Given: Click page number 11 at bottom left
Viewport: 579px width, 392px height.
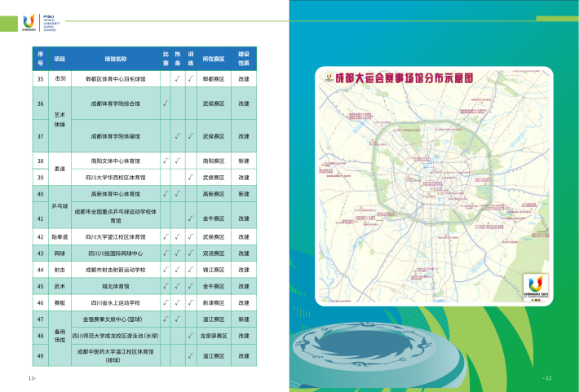Looking at the screenshot, I should point(31,379).
